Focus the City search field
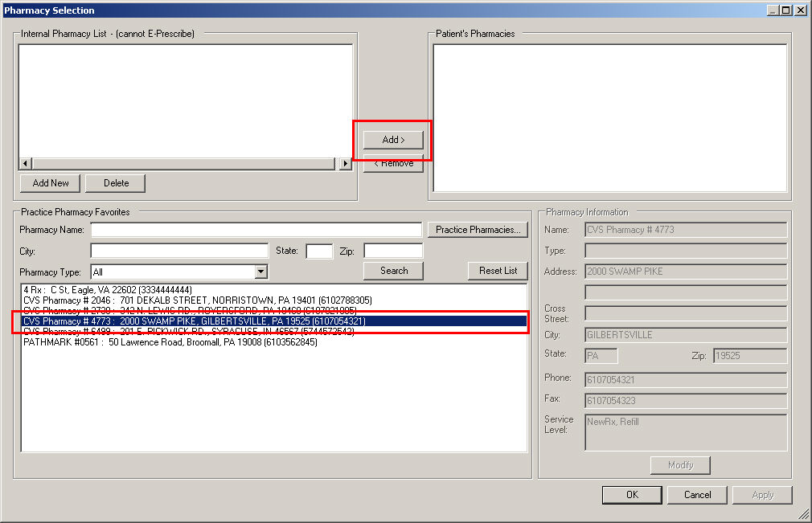The height and width of the screenshot is (523, 812). tap(179, 251)
